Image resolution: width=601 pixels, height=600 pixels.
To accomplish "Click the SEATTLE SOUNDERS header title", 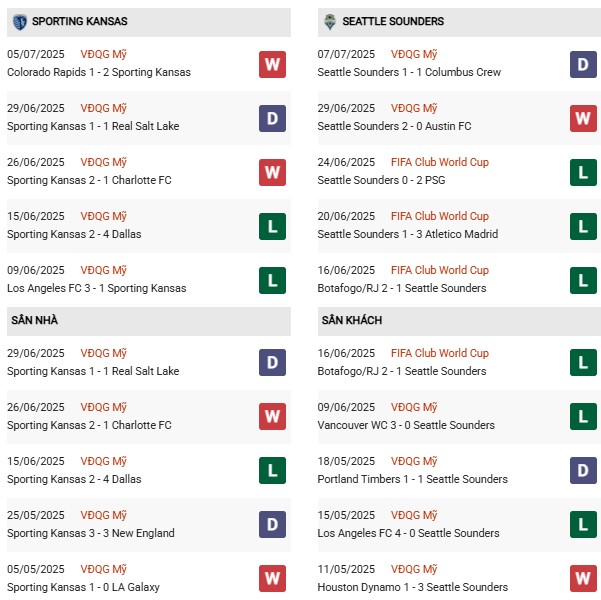I will (x=393, y=21).
